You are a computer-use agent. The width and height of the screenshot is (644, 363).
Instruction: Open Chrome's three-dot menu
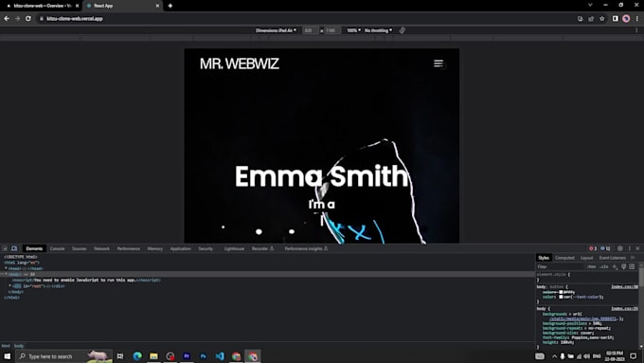click(x=637, y=19)
